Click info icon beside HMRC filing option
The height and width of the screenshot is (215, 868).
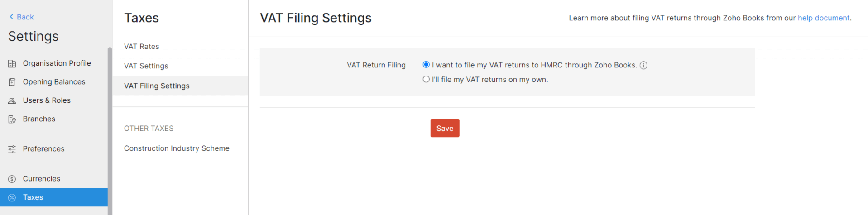pyautogui.click(x=643, y=65)
